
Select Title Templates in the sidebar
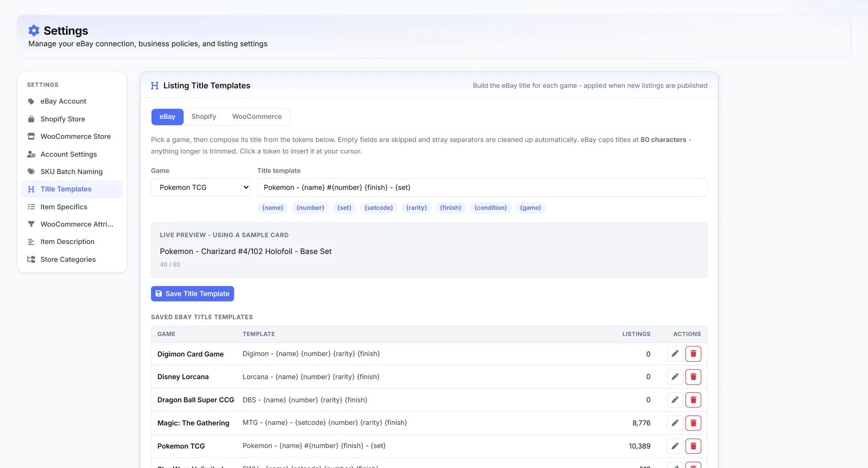pyautogui.click(x=72, y=189)
